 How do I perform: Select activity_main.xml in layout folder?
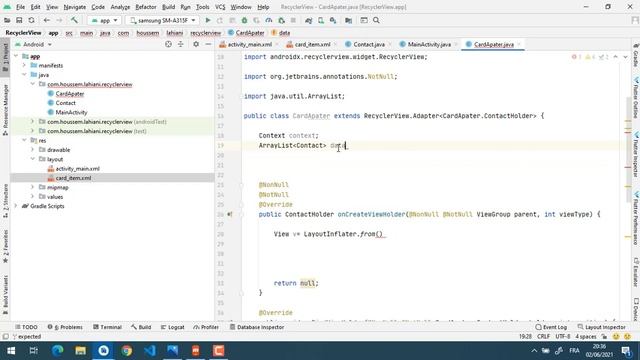click(77, 169)
